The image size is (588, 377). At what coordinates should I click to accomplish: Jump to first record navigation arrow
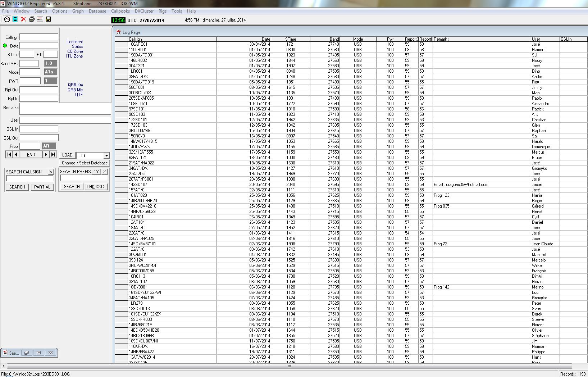9,155
